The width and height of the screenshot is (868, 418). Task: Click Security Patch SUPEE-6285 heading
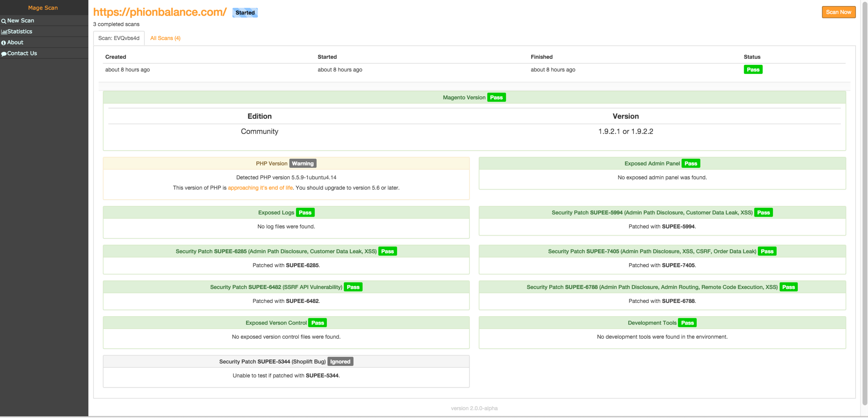[276, 251]
